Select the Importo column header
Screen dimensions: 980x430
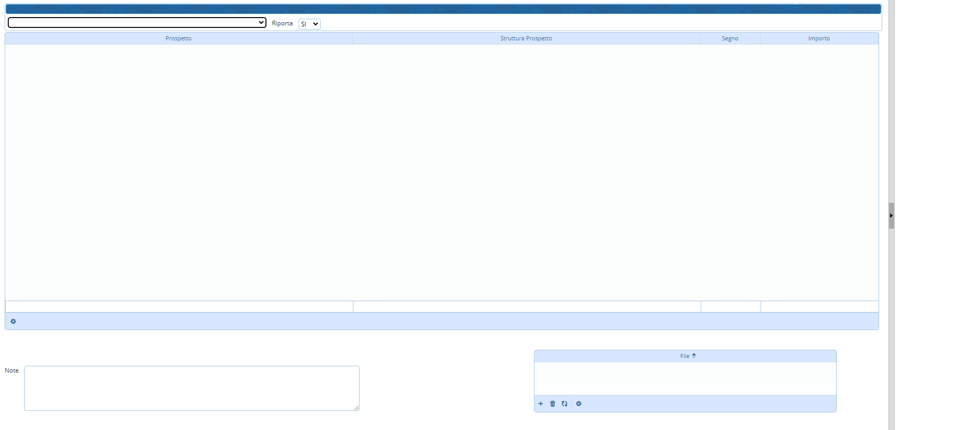click(819, 38)
